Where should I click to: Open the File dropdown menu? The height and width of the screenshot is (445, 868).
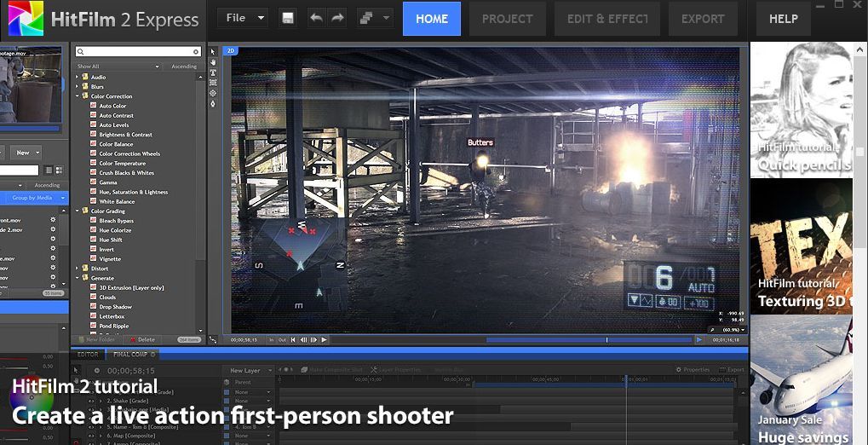click(243, 18)
